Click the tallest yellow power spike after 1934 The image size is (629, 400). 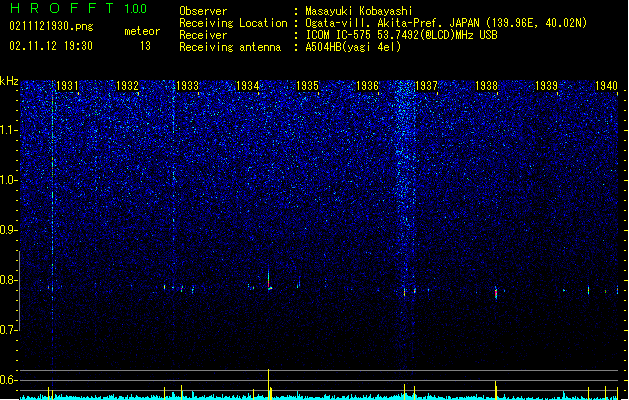(268, 383)
